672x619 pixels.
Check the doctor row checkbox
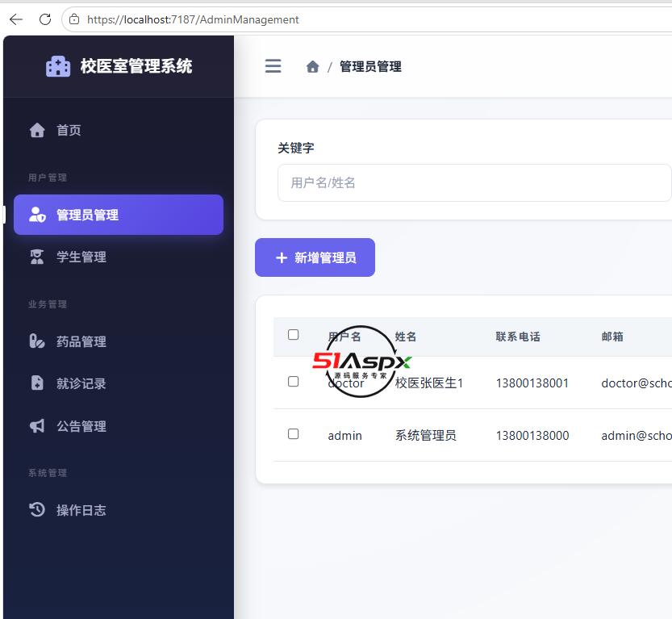[293, 382]
